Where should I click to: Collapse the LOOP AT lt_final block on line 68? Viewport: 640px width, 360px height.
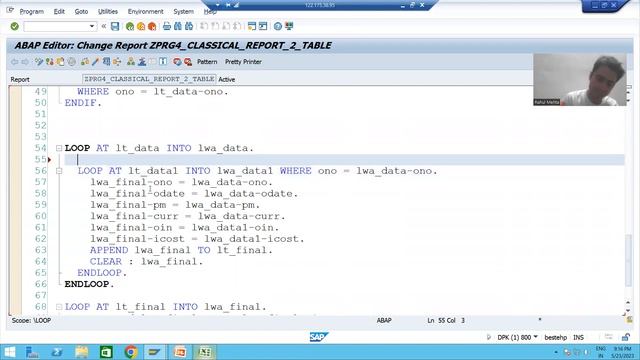[59, 307]
